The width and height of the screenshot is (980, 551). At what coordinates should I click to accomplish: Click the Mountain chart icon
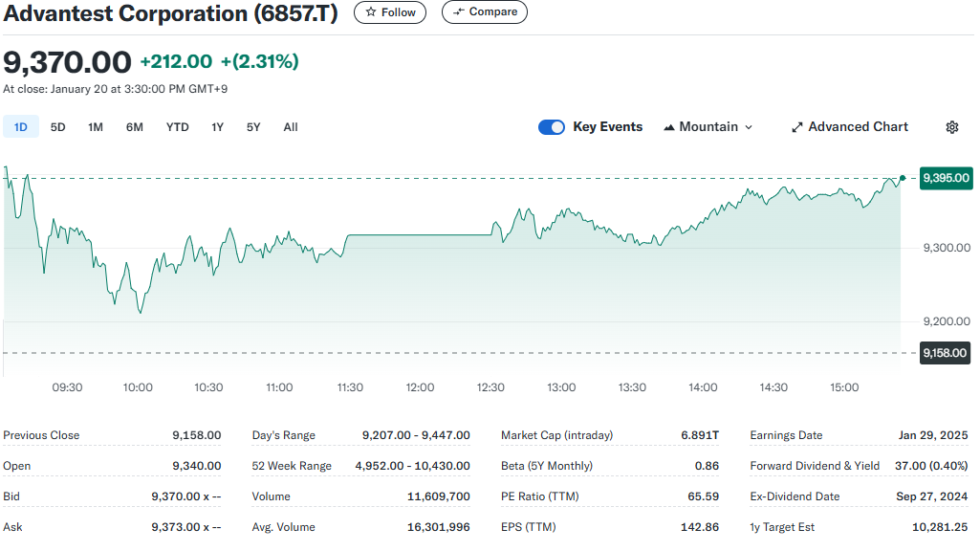(x=669, y=127)
